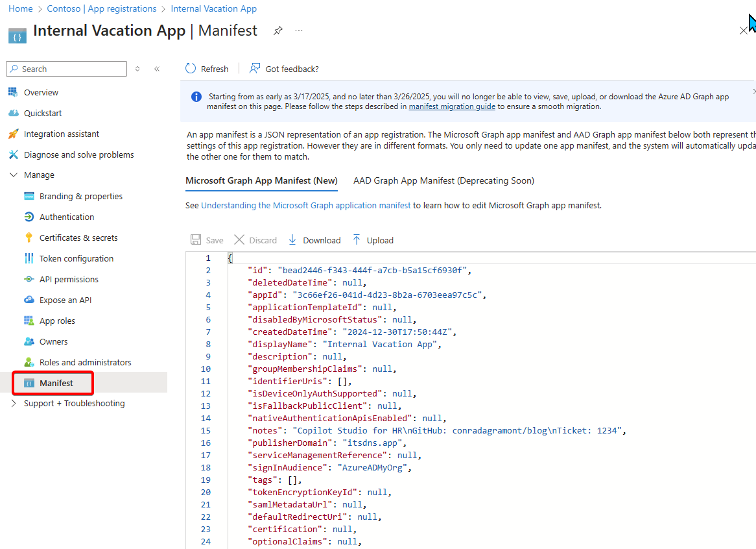
Task: Click the Branding & properties icon
Action: click(x=29, y=196)
